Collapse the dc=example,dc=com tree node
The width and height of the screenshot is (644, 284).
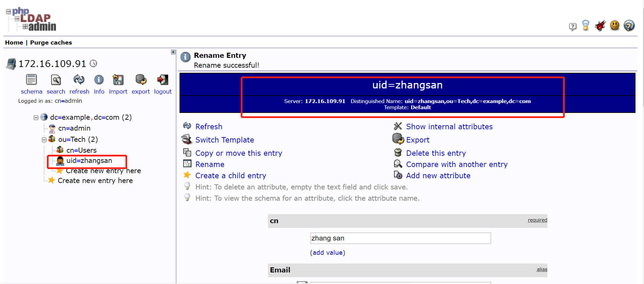coord(36,118)
